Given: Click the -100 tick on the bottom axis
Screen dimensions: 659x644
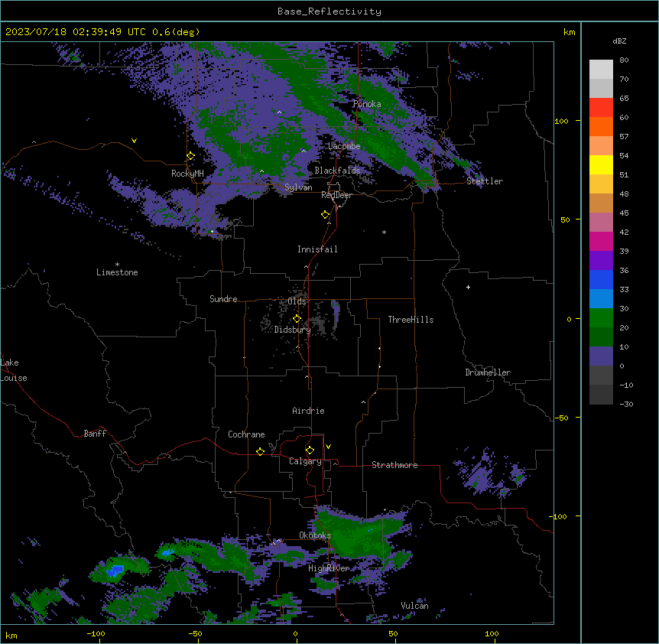Looking at the screenshot, I should (x=96, y=633).
